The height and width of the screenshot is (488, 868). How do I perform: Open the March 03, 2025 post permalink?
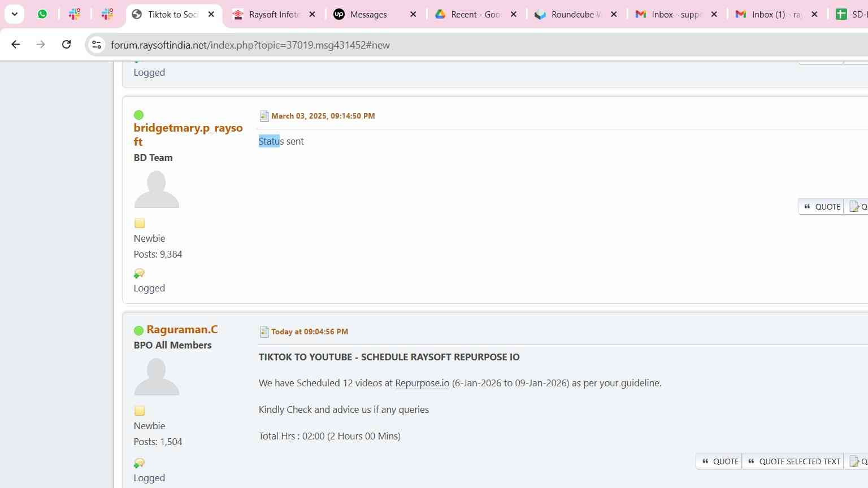[323, 116]
